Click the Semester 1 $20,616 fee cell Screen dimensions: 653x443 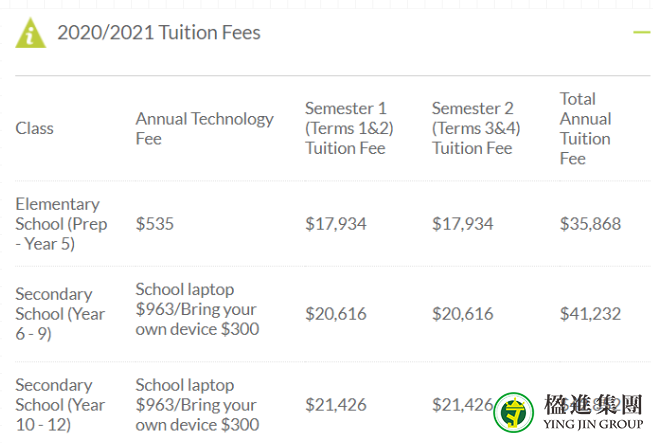click(x=336, y=314)
